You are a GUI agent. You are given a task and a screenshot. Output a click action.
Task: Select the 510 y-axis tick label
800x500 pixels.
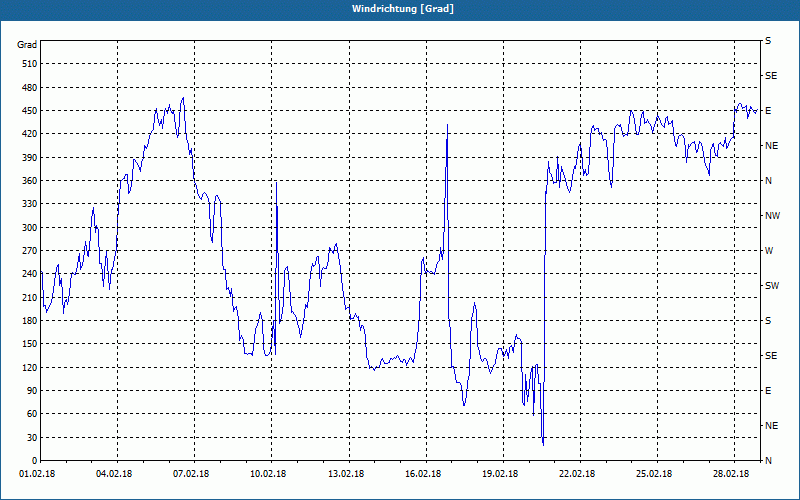(x=30, y=64)
